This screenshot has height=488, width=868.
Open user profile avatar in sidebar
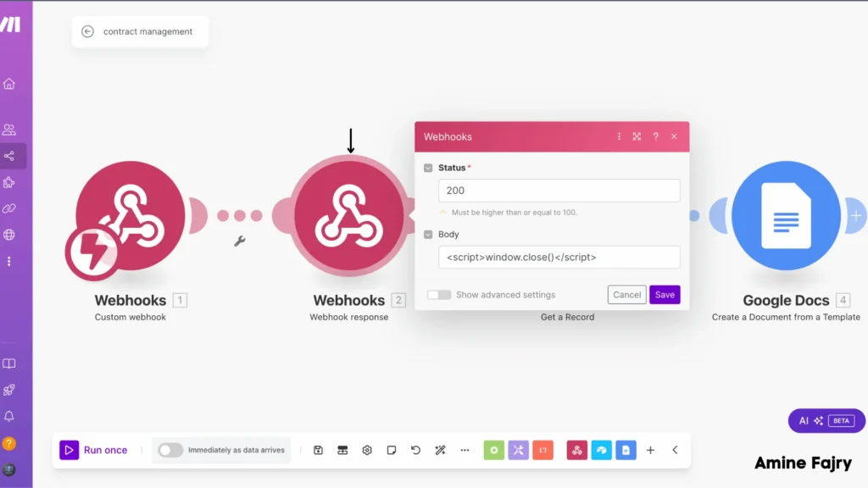click(x=8, y=469)
